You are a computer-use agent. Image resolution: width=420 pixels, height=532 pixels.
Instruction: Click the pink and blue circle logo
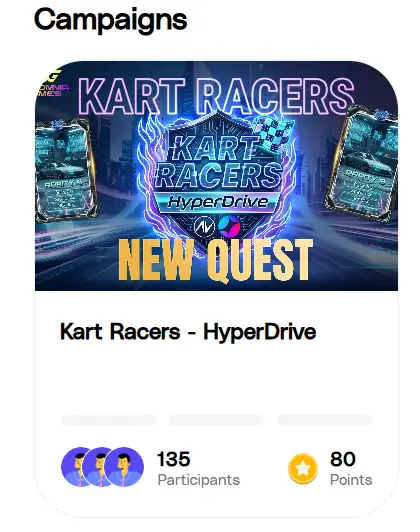pyautogui.click(x=229, y=226)
